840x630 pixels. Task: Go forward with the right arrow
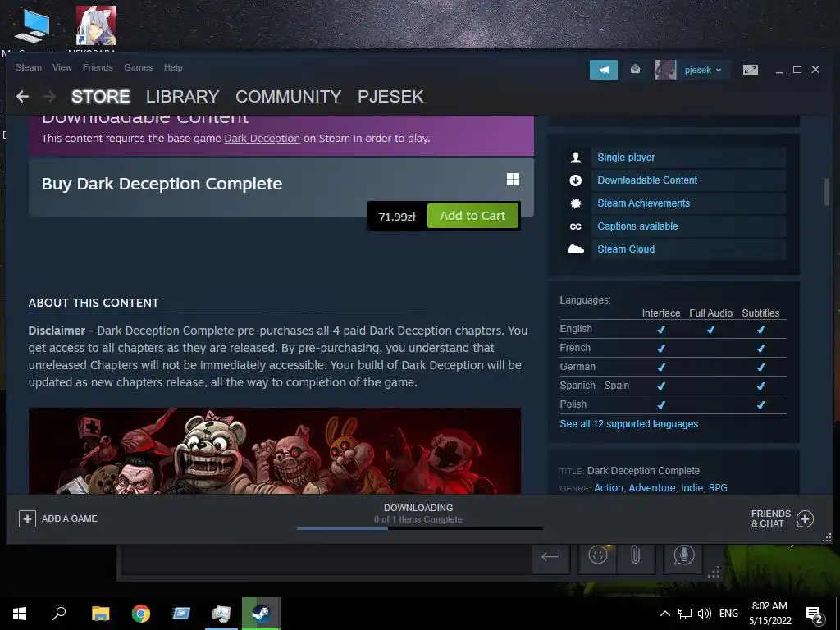coord(50,97)
